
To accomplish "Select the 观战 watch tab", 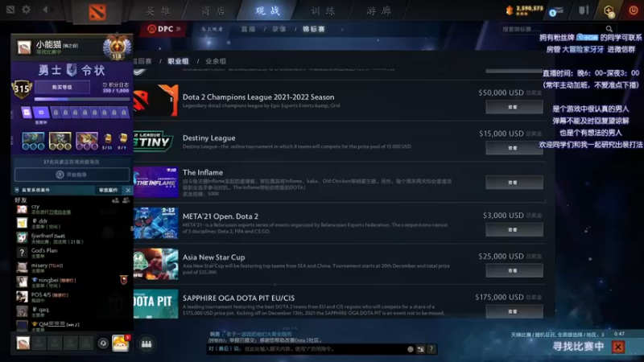I will pos(267,10).
